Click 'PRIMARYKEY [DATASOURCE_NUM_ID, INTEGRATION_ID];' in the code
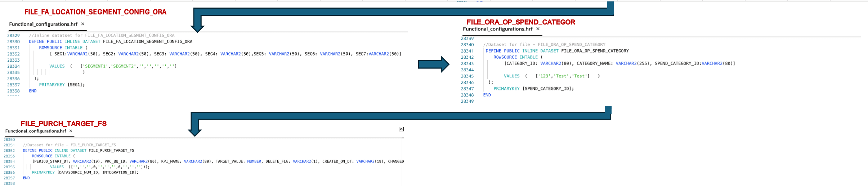 point(85,173)
